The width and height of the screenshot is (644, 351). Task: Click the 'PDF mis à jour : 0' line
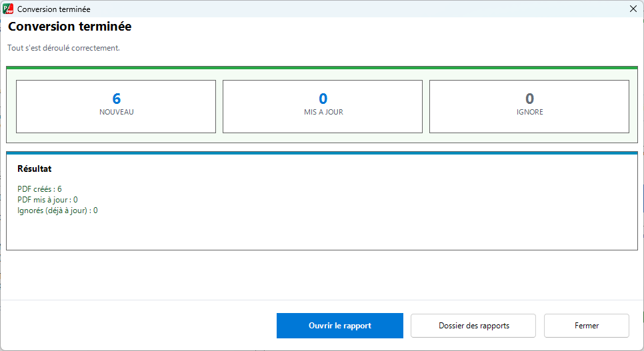(x=47, y=200)
